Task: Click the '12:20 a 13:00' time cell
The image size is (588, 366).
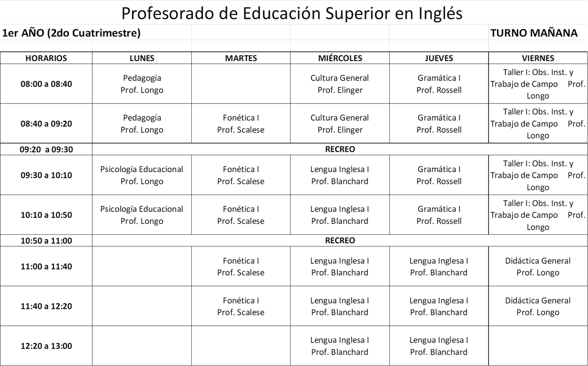Action: click(46, 346)
